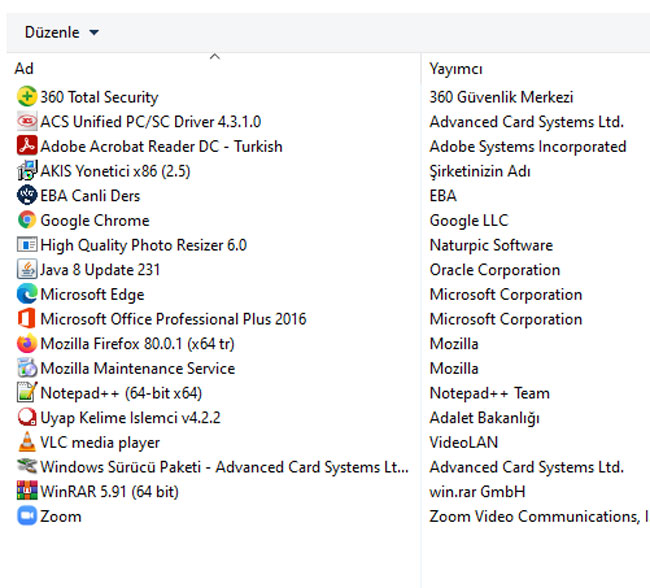Image resolution: width=650 pixels, height=588 pixels.
Task: Select the Google Chrome icon
Action: tap(27, 220)
